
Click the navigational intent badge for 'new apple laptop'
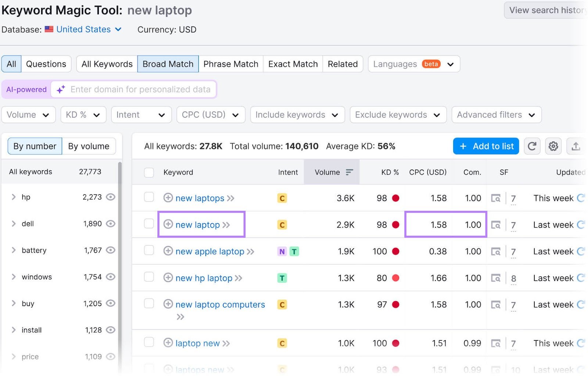tap(282, 252)
